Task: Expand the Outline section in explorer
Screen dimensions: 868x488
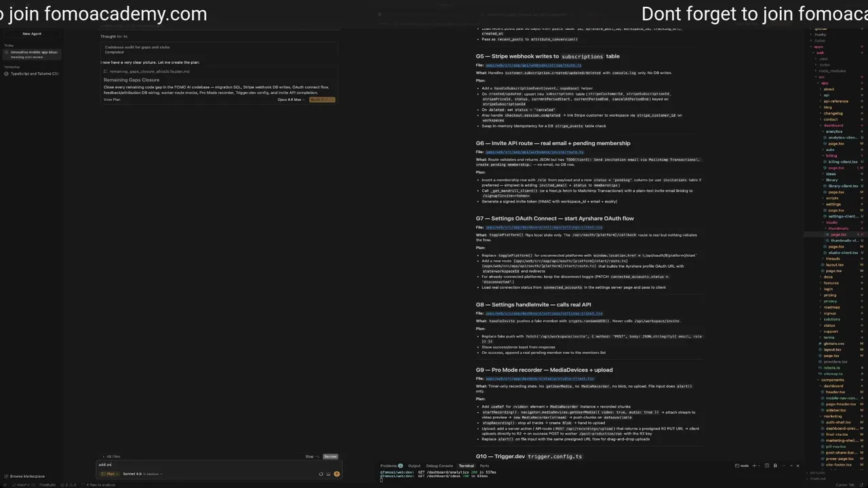Action: coord(817,472)
